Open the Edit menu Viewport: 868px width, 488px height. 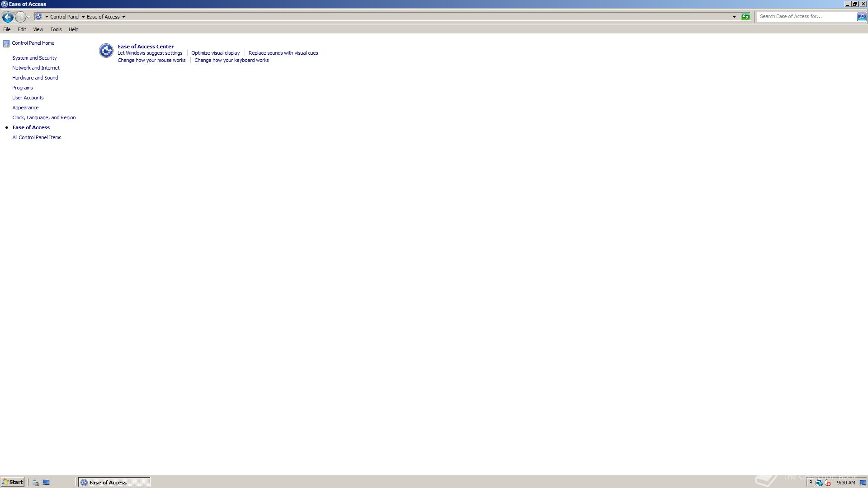tap(22, 29)
